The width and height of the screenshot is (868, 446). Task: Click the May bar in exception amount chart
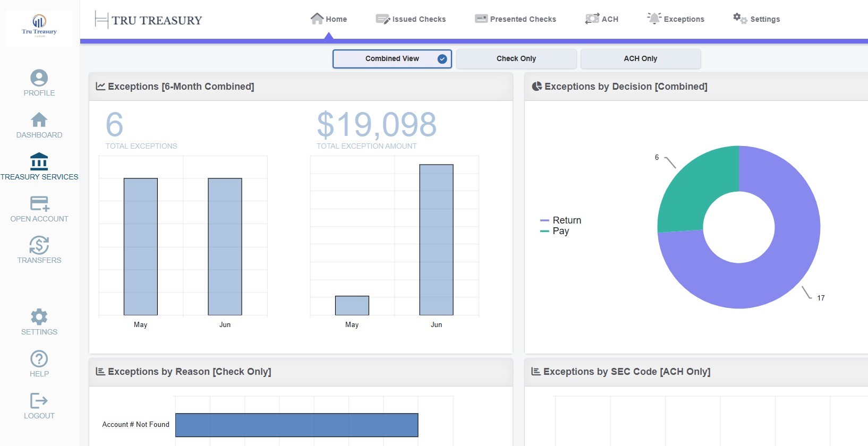(352, 306)
